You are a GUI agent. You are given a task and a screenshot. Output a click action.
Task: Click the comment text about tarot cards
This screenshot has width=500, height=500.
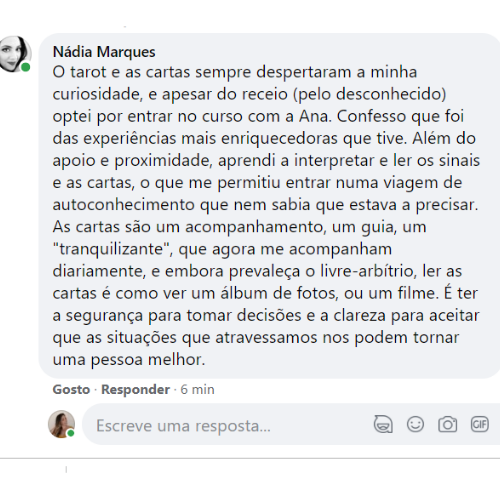[266, 216]
